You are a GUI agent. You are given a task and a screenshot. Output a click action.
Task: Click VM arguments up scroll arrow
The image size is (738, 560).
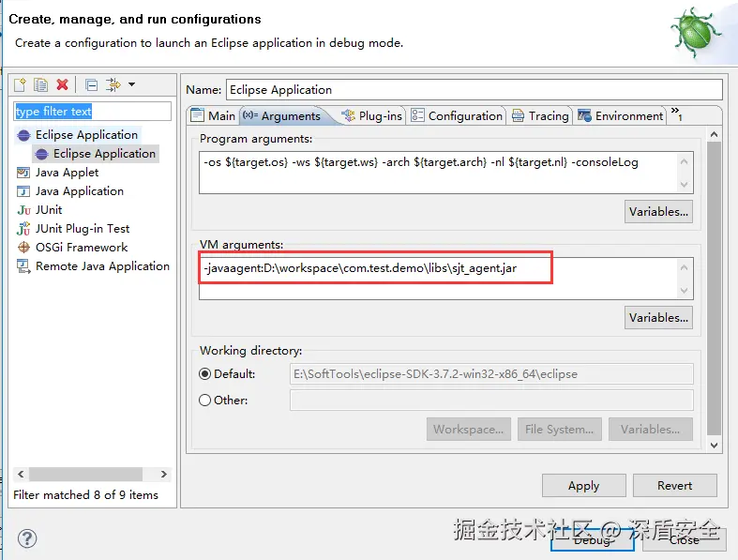pyautogui.click(x=684, y=267)
